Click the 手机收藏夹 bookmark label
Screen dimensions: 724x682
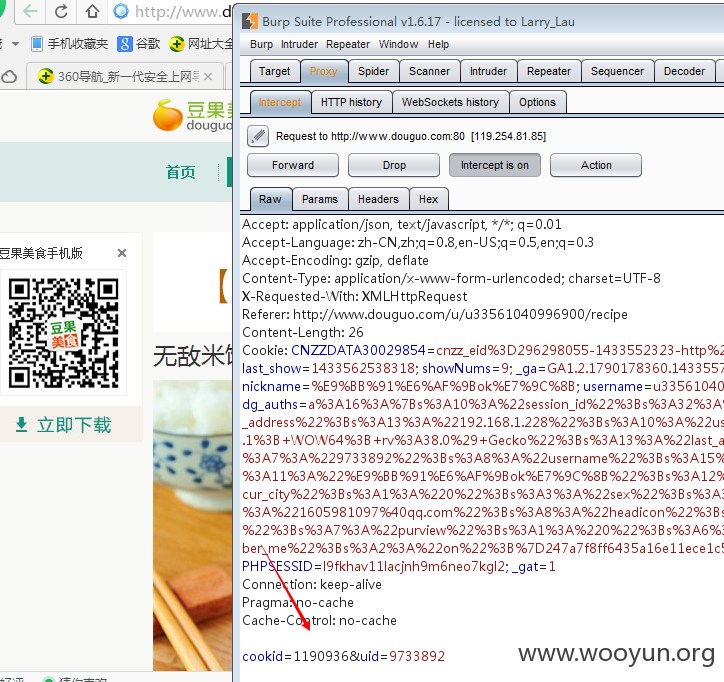click(x=78, y=44)
